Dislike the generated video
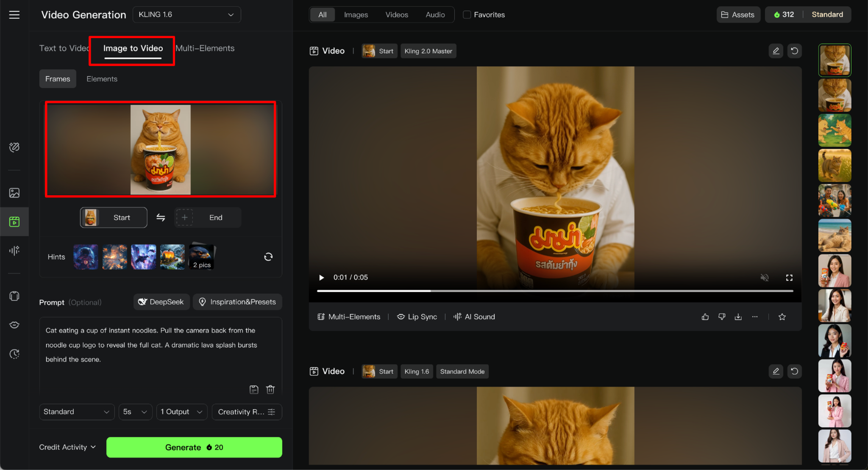 (x=722, y=317)
